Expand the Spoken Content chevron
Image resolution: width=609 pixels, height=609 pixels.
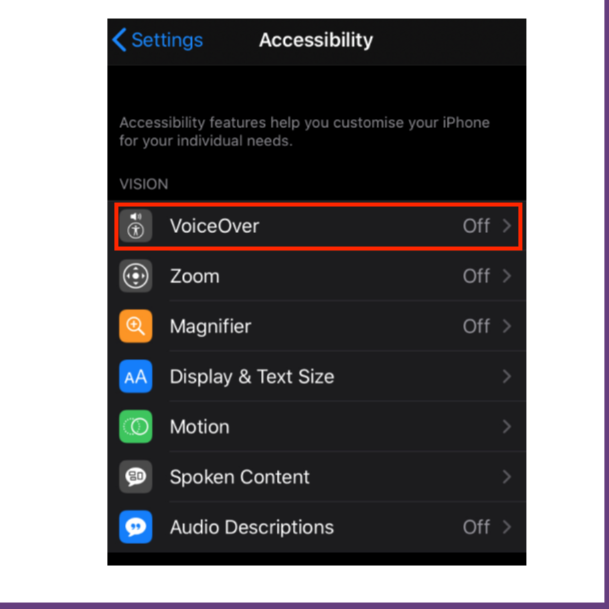pos(506,477)
